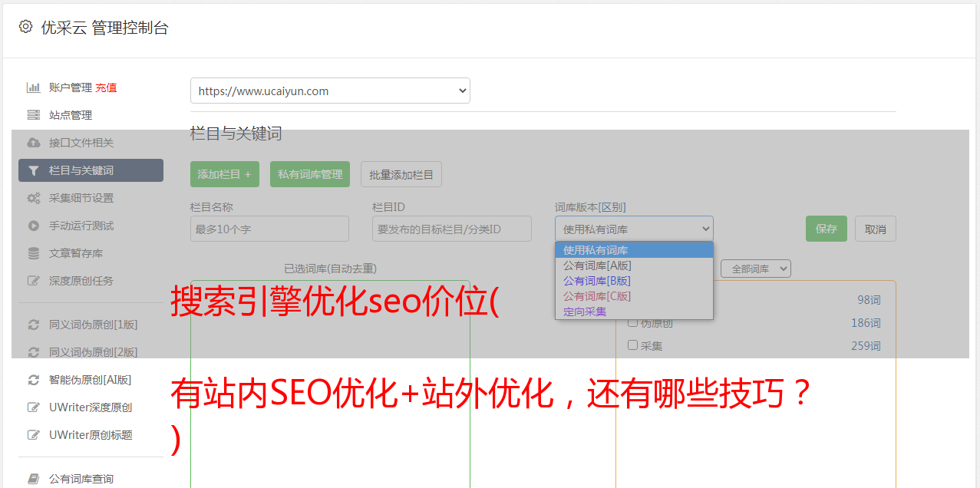This screenshot has width=980, height=488.
Task: Click the 词库版本[区别] label
Action: 590,207
